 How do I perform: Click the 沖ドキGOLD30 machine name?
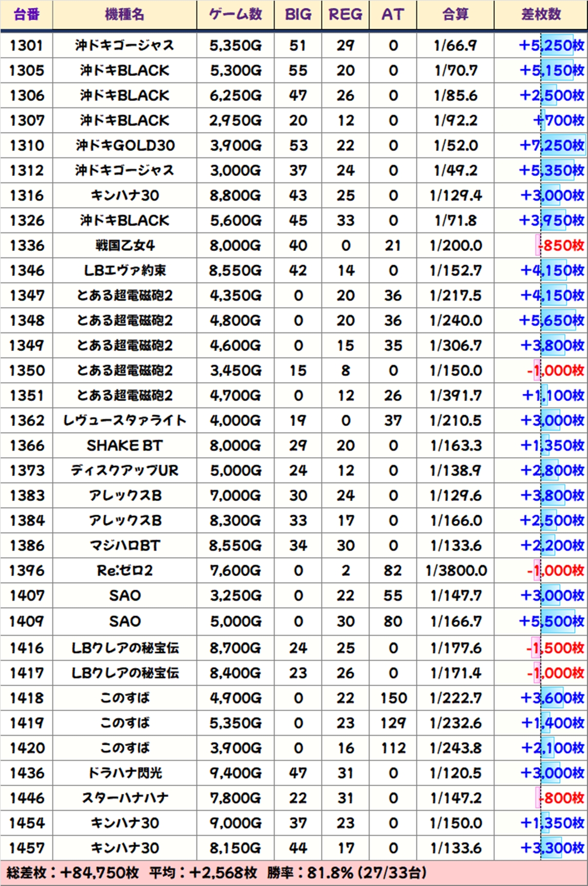click(125, 146)
